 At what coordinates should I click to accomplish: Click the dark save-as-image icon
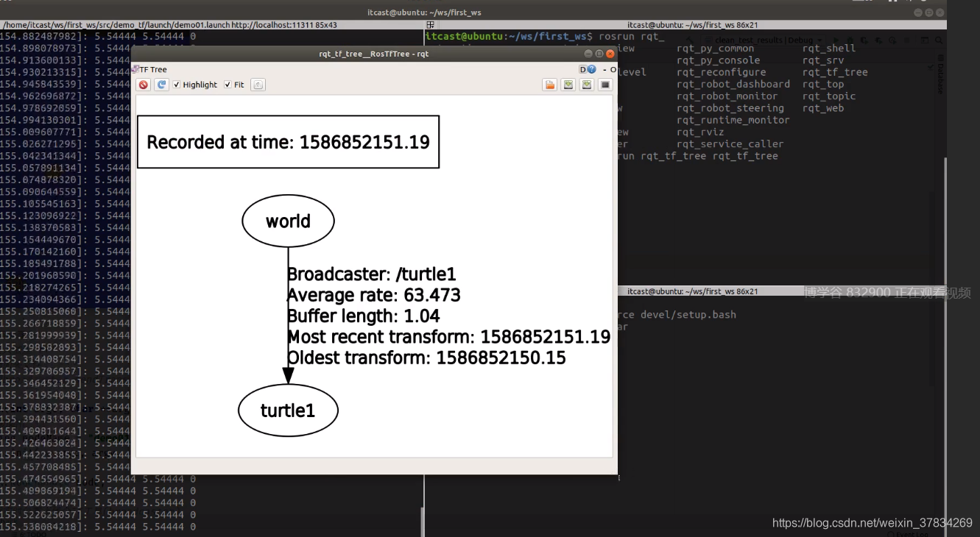605,85
